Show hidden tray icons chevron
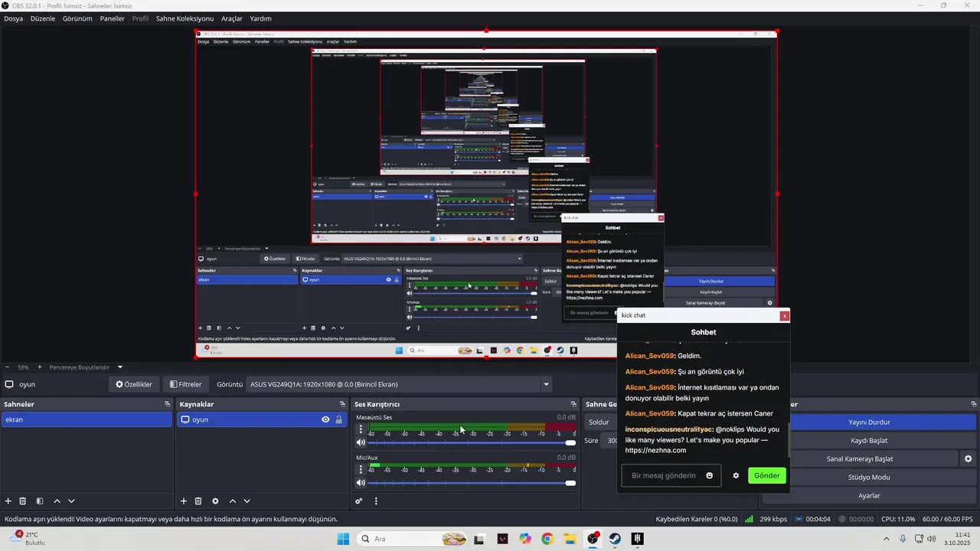This screenshot has height=551, width=980. click(x=887, y=539)
